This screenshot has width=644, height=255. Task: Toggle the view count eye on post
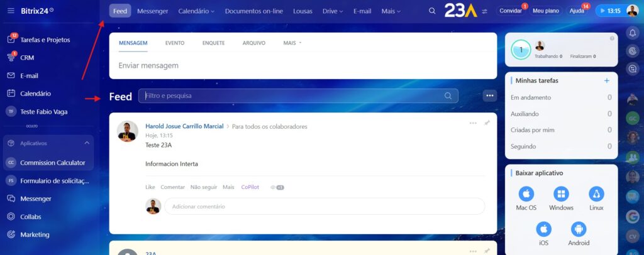tap(277, 187)
